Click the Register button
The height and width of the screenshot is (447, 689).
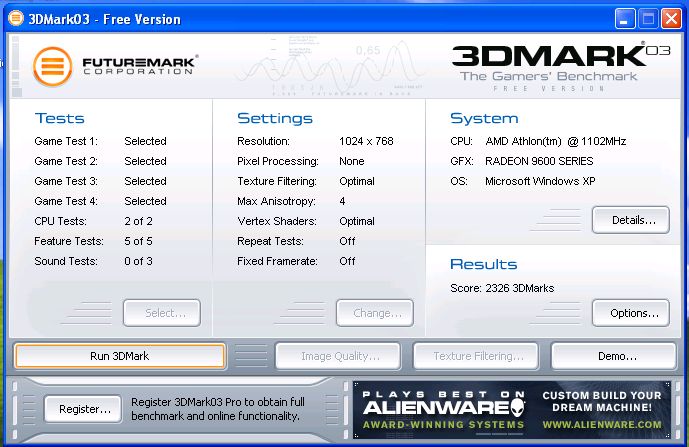[83, 409]
